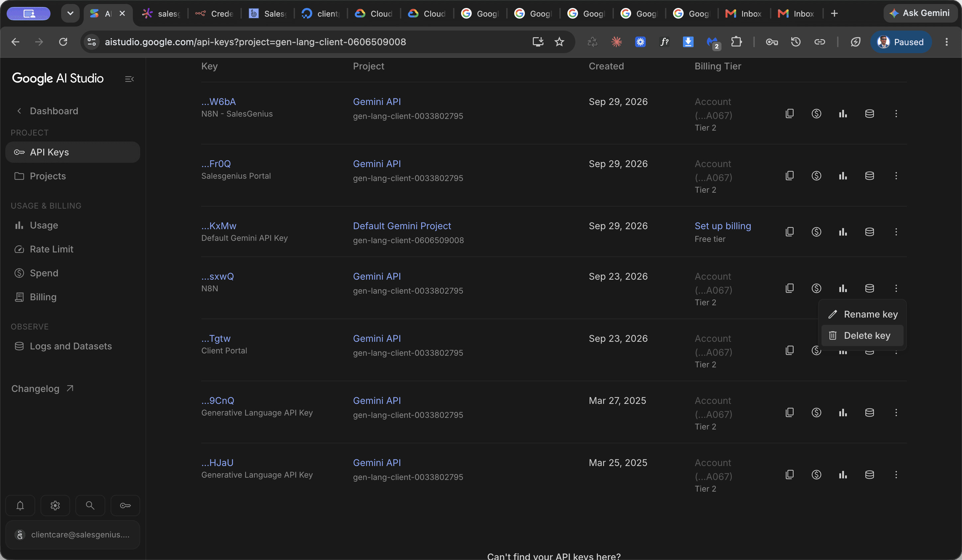View usage chart for ...W6bA key

pos(843,114)
